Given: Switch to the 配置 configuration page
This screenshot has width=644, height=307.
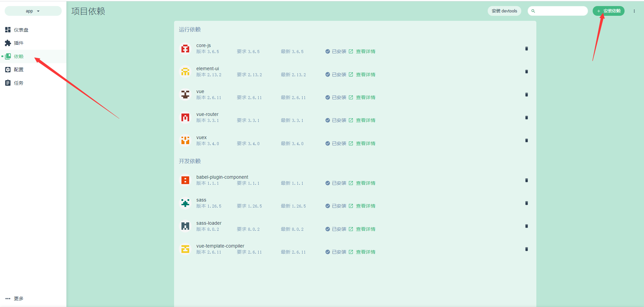Looking at the screenshot, I should 18,70.
